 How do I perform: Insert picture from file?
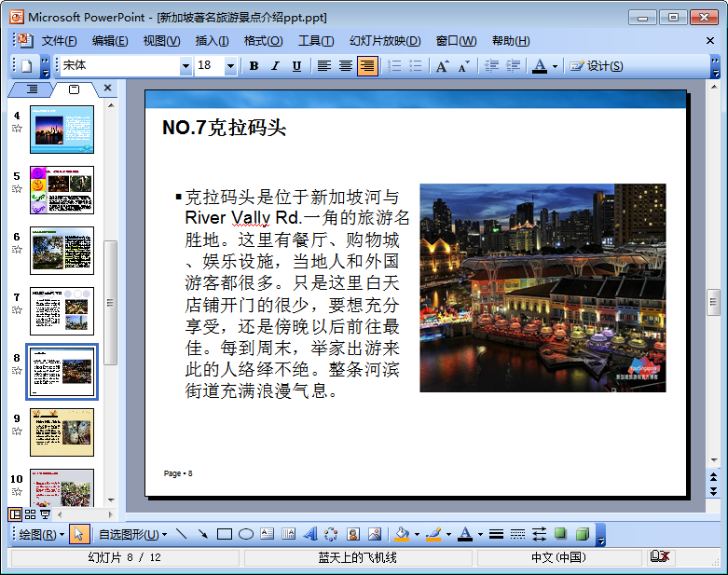click(375, 535)
